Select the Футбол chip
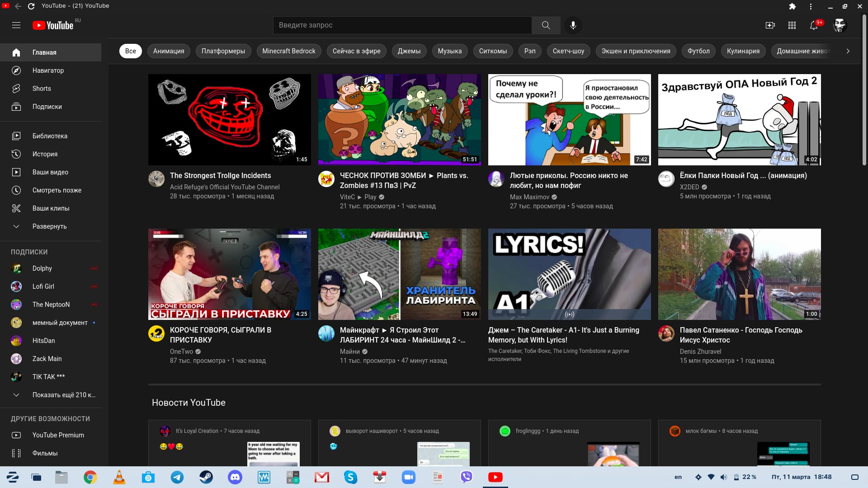The width and height of the screenshot is (868, 488). 698,51
